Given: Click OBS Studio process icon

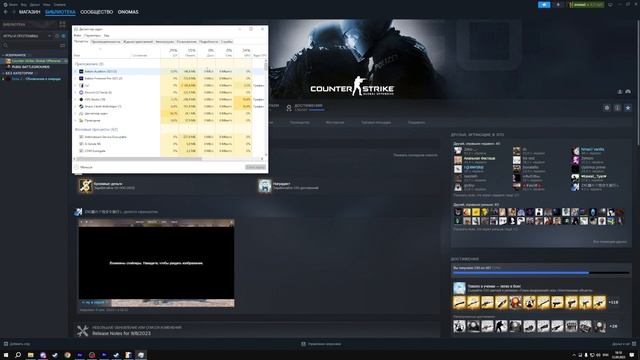Looking at the screenshot, I should (81, 99).
